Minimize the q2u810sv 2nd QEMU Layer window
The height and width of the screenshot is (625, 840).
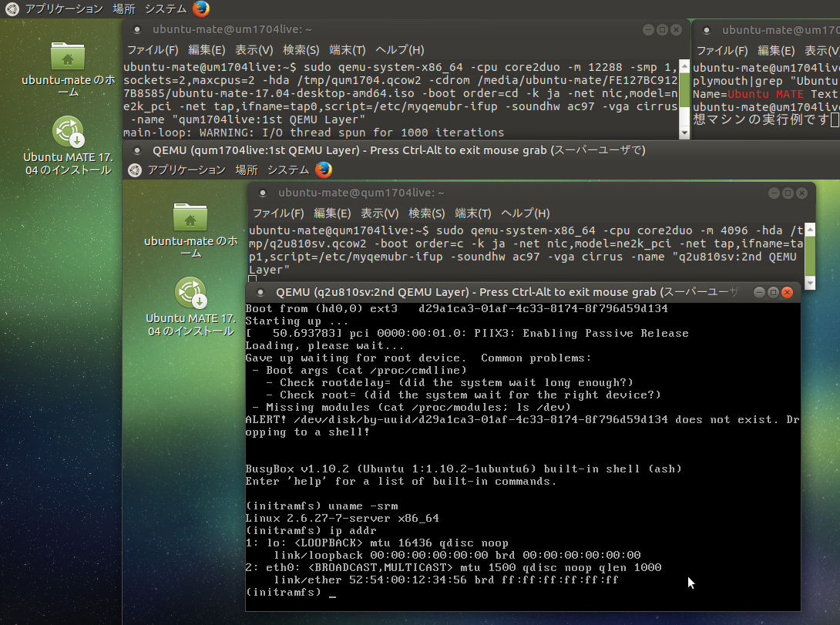[x=759, y=292]
